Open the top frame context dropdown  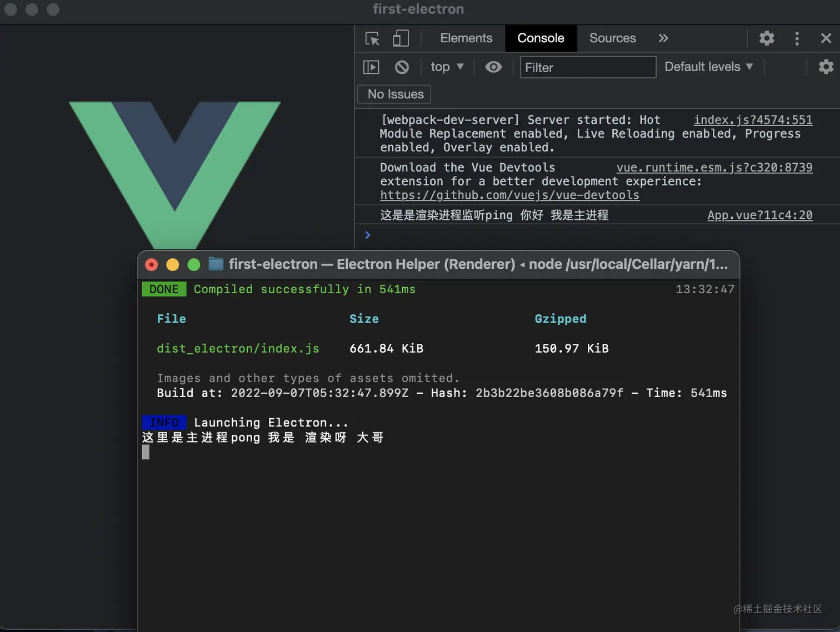pos(446,67)
